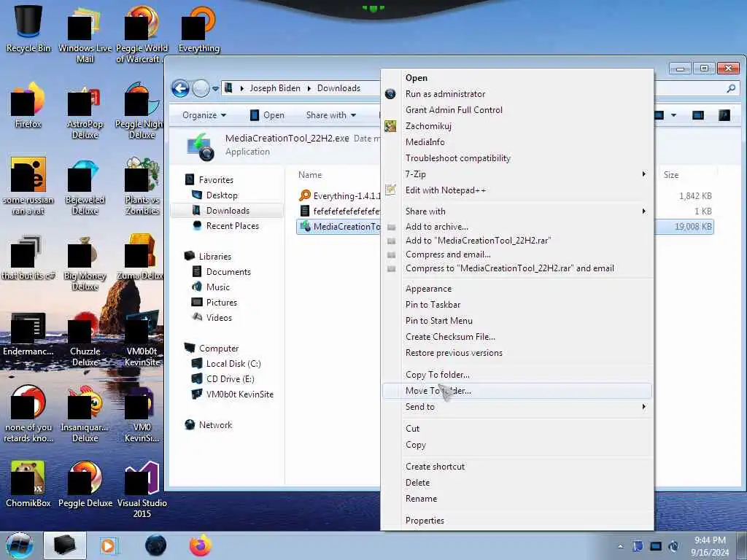Select Pin to Taskbar

click(517, 305)
